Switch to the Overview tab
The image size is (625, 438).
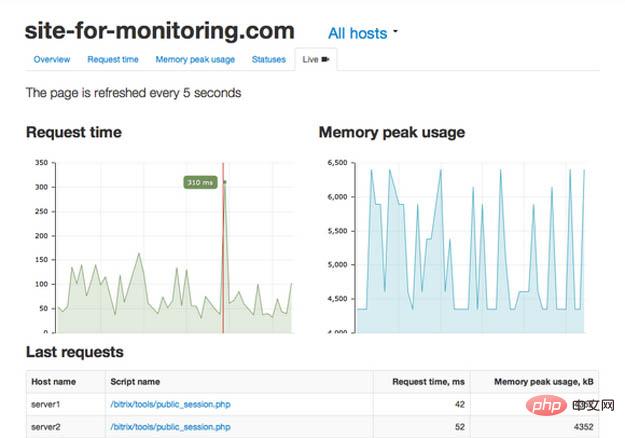(x=52, y=59)
